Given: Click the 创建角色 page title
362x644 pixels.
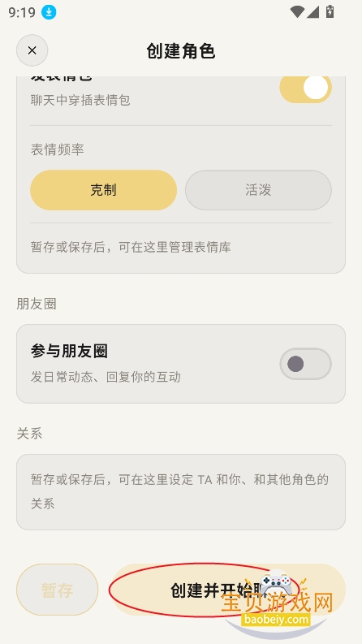Looking at the screenshot, I should coord(181,51).
